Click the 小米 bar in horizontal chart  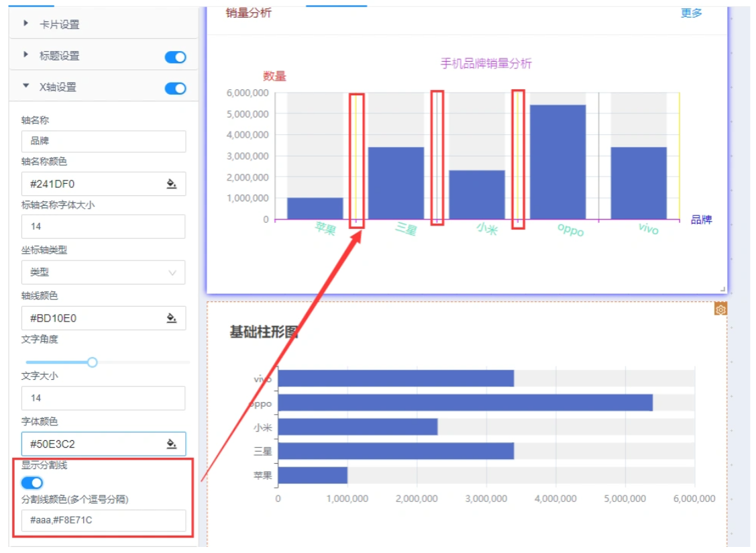click(358, 427)
